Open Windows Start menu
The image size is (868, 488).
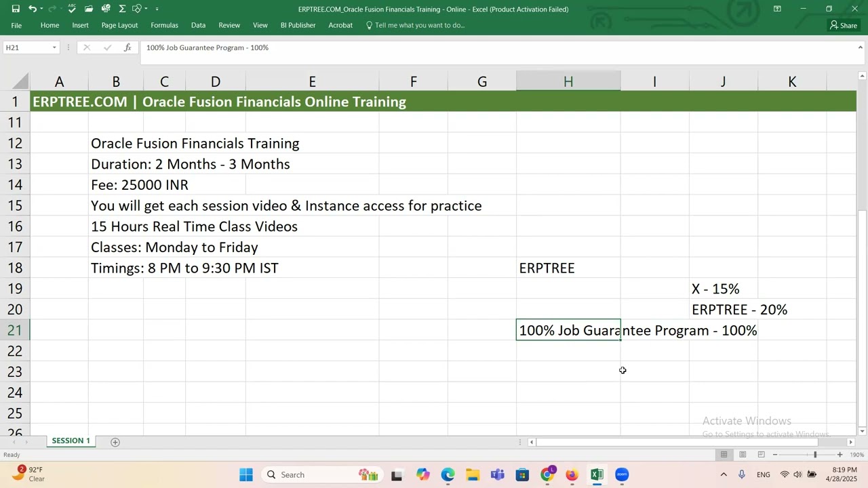pos(245,474)
